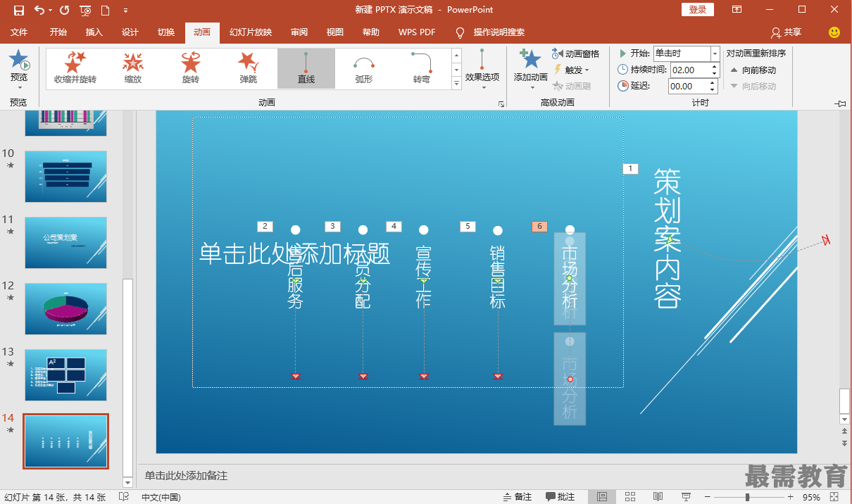This screenshot has width=852, height=504.
Task: Click 向前移动 move earlier button
Action: pos(752,70)
